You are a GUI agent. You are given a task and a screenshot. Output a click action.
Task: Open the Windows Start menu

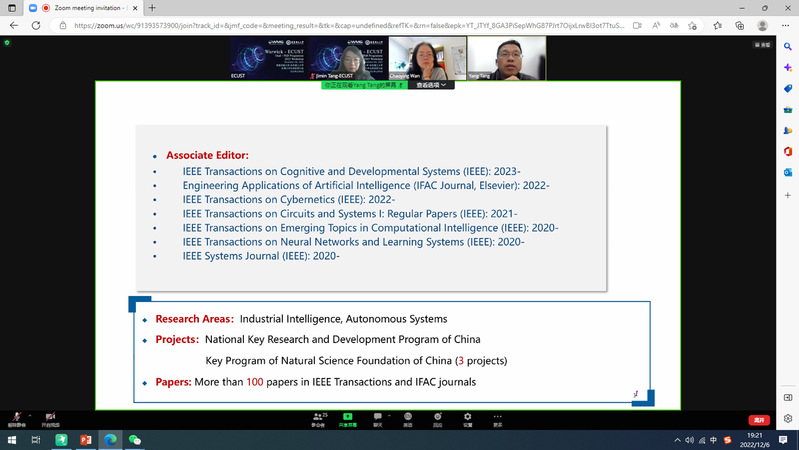pyautogui.click(x=12, y=440)
